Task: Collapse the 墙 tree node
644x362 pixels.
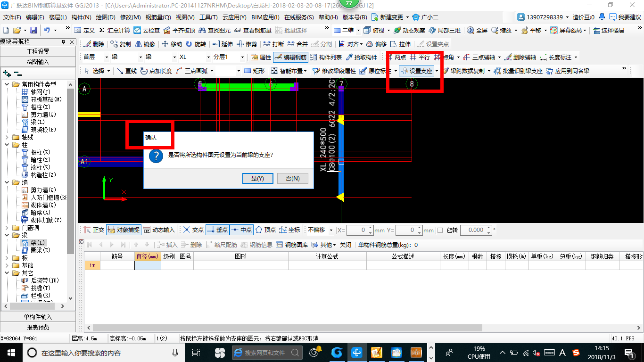Action: [x=7, y=182]
